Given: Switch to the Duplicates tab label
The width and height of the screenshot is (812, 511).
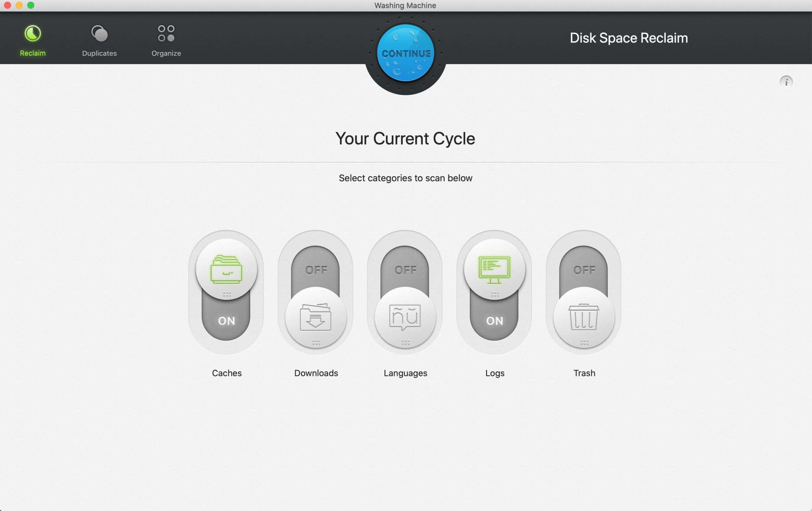Looking at the screenshot, I should click(x=100, y=53).
